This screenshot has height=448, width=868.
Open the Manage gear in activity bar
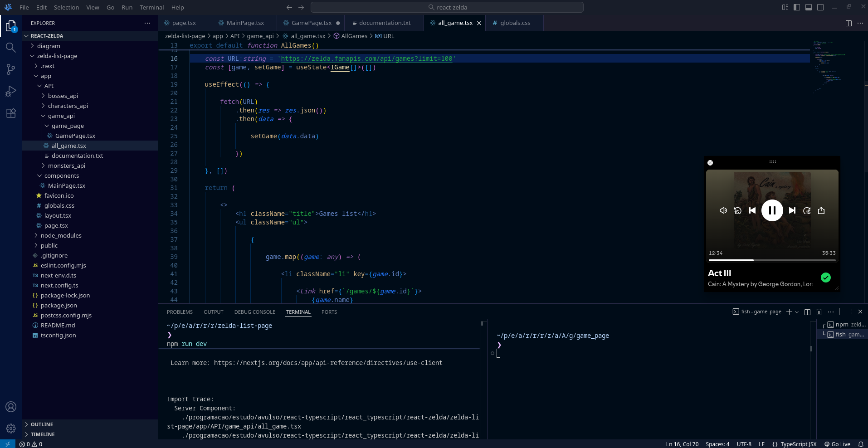[x=11, y=429]
